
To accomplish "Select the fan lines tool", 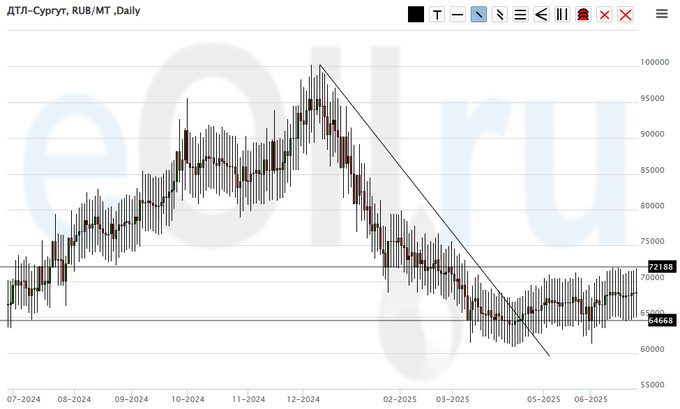I will [x=541, y=14].
